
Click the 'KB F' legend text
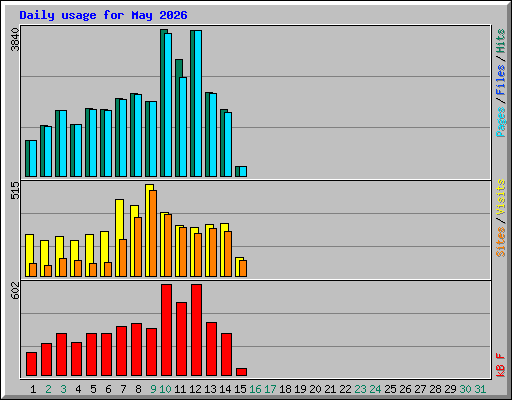(x=500, y=365)
